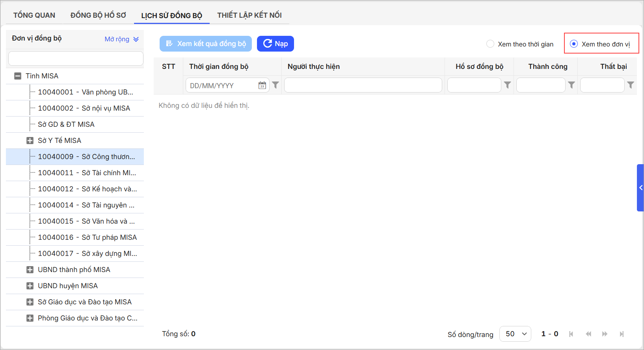Image resolution: width=644 pixels, height=350 pixels.
Task: Go to the last page
Action: [x=622, y=334]
